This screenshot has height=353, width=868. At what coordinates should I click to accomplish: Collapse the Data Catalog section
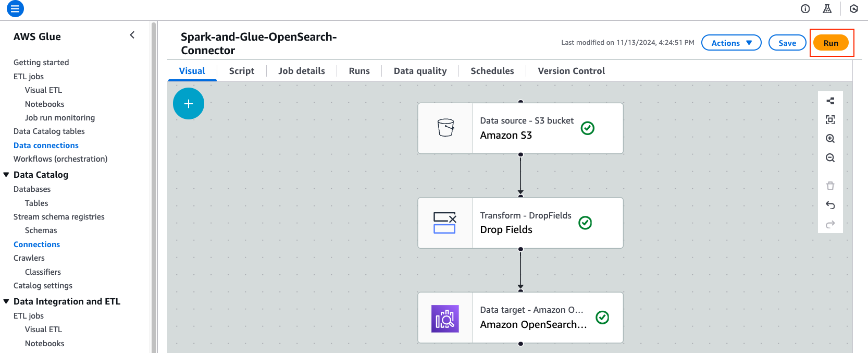point(6,175)
